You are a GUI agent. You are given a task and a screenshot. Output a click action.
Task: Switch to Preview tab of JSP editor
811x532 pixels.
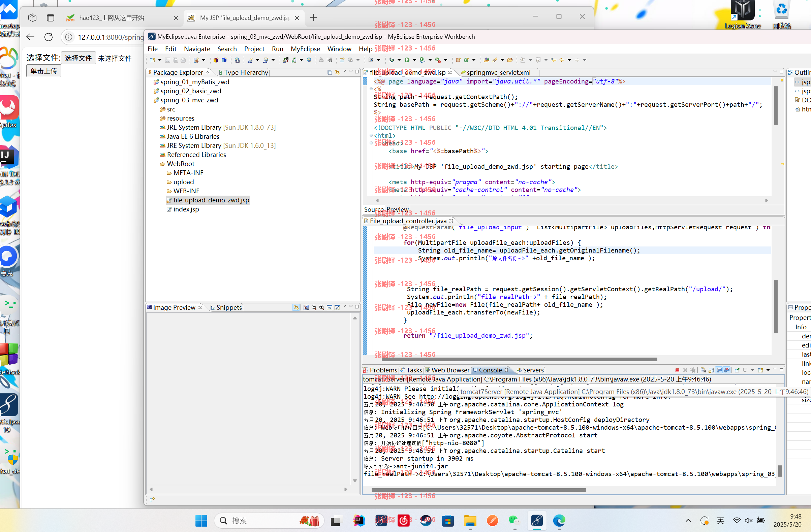point(397,209)
